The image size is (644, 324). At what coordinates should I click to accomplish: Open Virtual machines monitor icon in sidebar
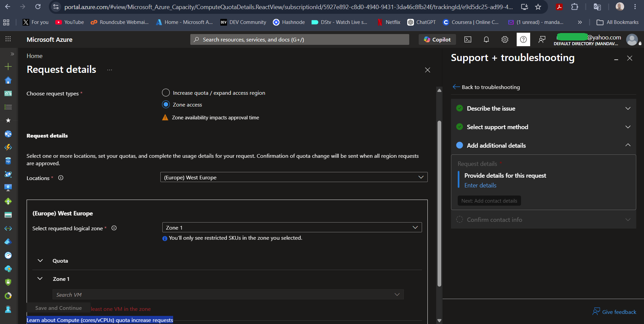[8, 188]
